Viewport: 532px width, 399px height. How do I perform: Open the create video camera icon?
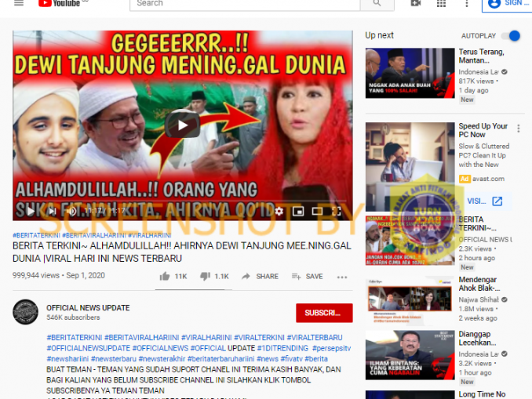(416, 3)
